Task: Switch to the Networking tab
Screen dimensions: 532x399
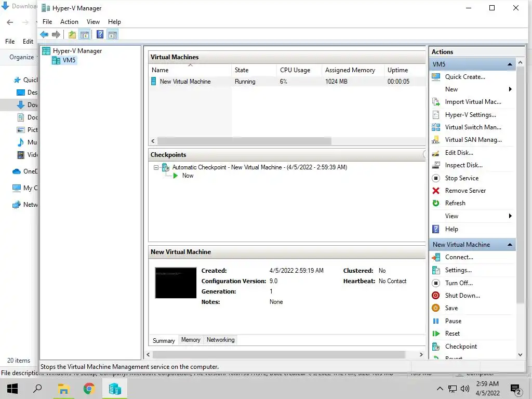Action: point(220,340)
